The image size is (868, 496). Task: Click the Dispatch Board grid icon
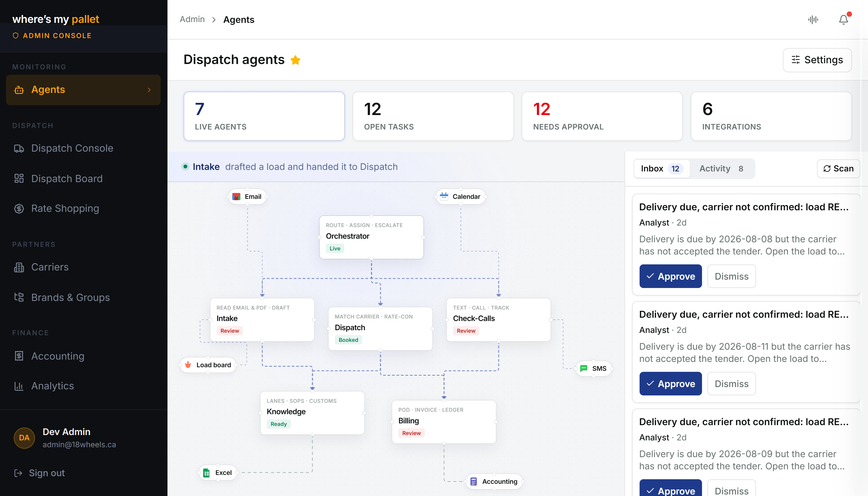click(x=19, y=179)
